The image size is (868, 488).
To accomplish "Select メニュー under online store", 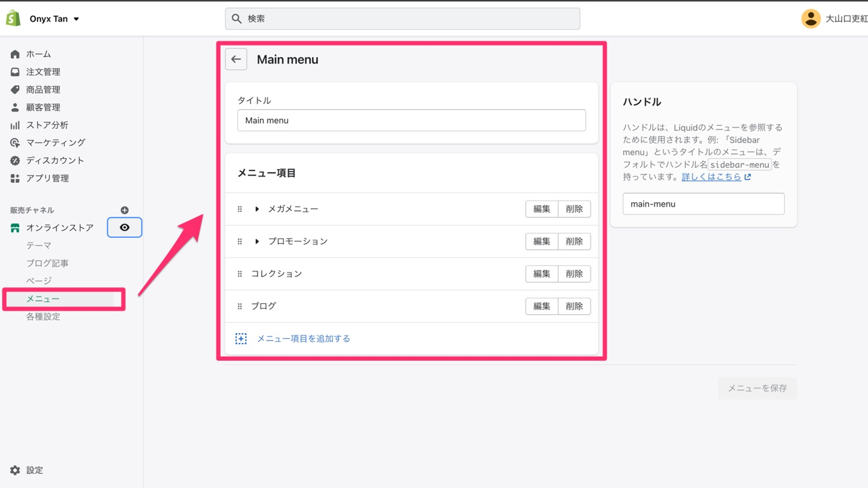I will pyautogui.click(x=43, y=299).
